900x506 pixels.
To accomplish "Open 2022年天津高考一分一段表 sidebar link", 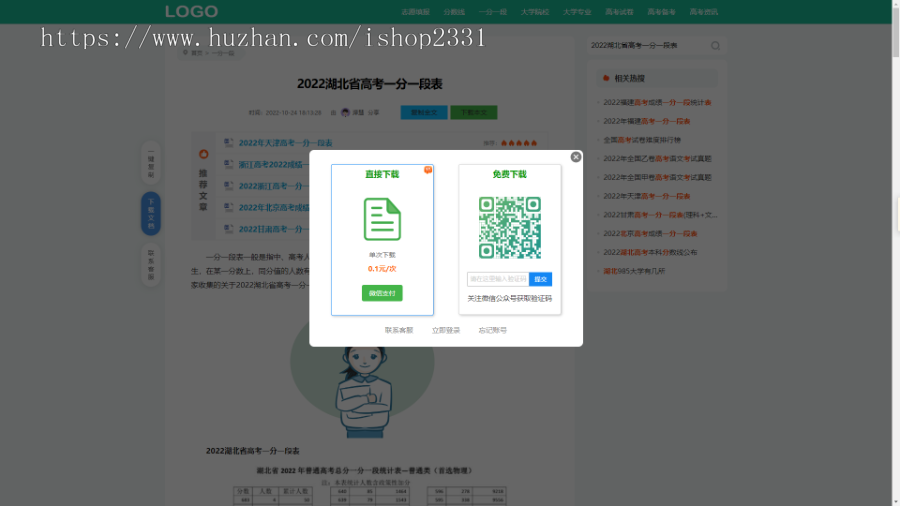I will click(x=647, y=196).
